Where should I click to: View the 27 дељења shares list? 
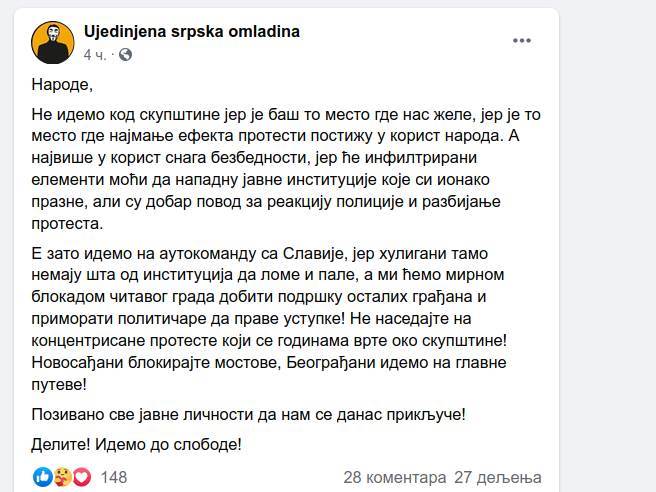tap(497, 477)
